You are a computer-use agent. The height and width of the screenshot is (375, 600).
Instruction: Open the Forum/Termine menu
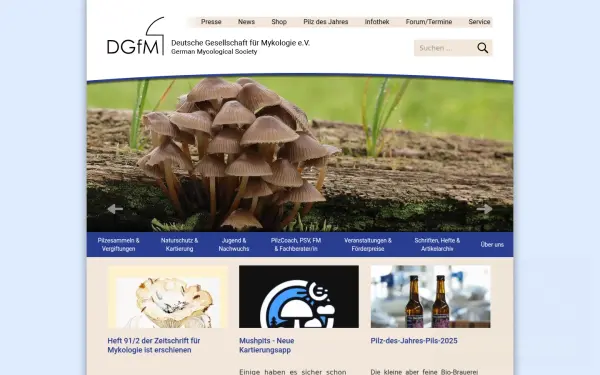(429, 22)
